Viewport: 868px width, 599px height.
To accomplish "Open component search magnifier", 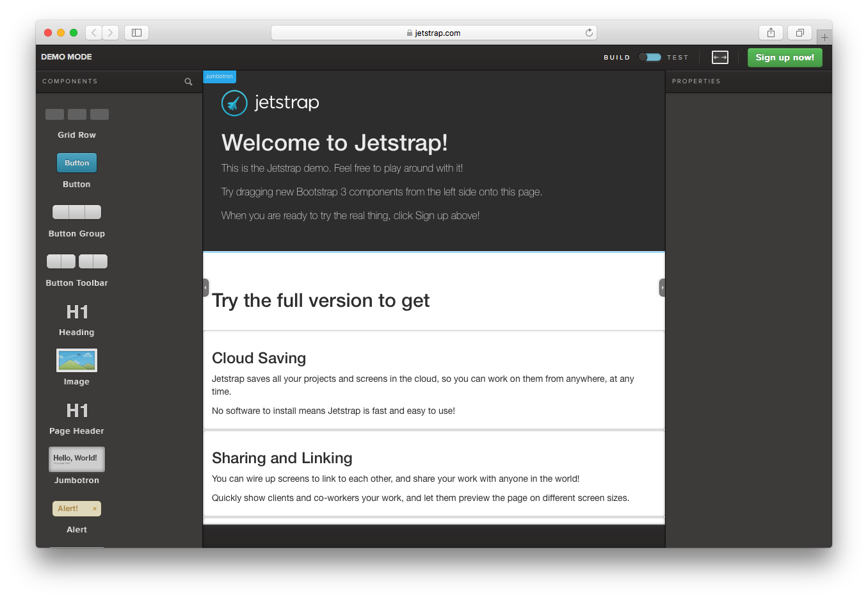I will (x=188, y=81).
